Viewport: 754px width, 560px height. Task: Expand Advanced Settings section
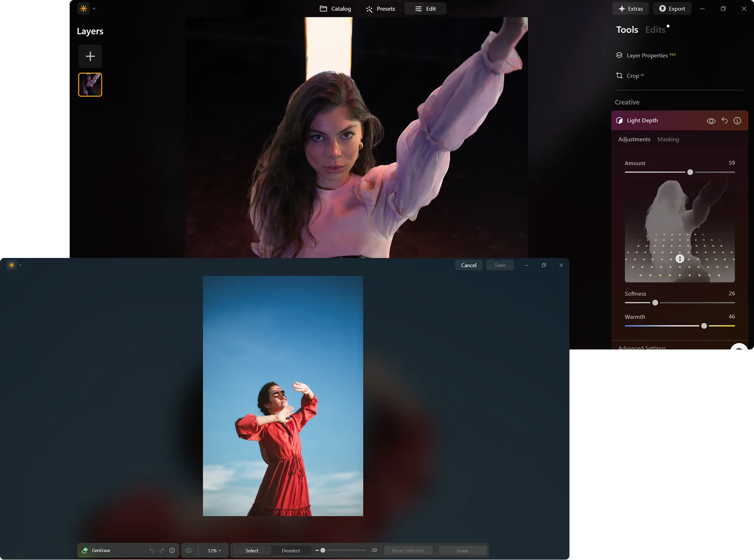tap(642, 347)
